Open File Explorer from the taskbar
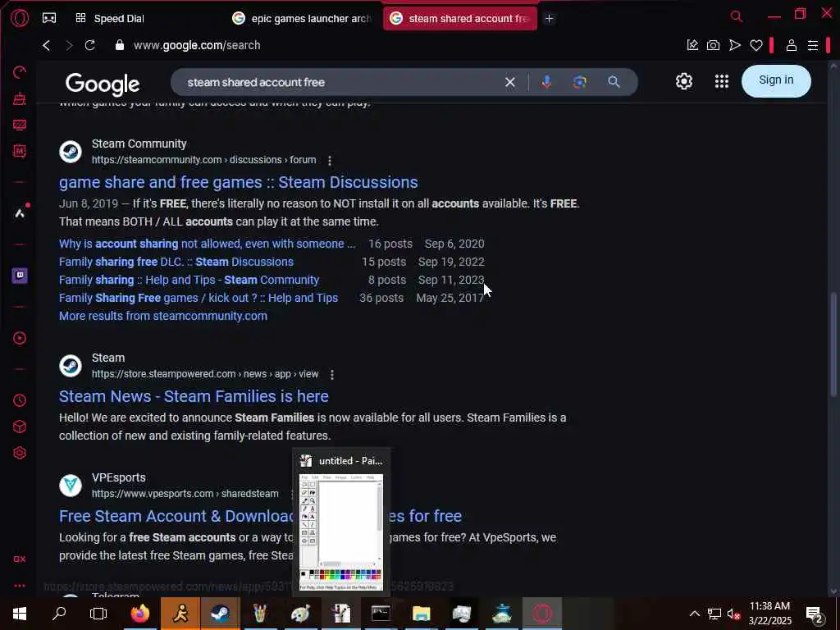Viewport: 840px width, 630px height. pos(421,614)
